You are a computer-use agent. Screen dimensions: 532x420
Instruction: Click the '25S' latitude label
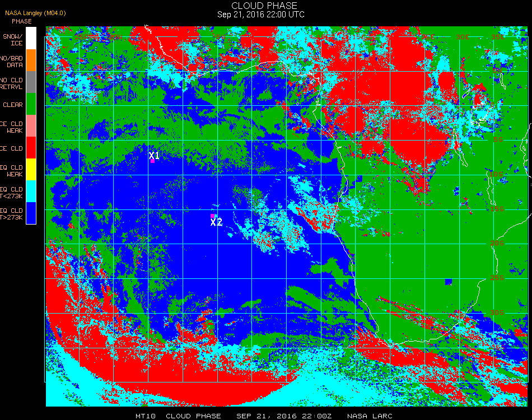497,278
